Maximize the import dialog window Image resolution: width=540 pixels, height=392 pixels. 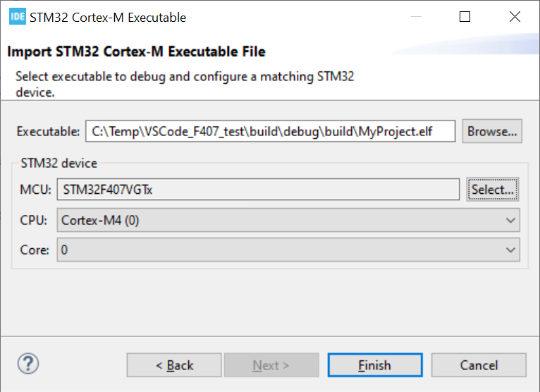click(465, 18)
